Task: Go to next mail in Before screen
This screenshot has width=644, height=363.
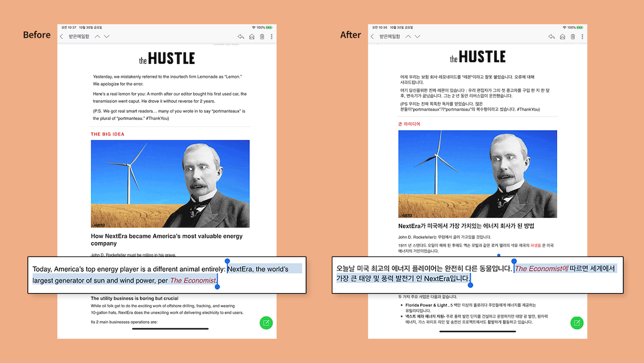Action: (107, 36)
